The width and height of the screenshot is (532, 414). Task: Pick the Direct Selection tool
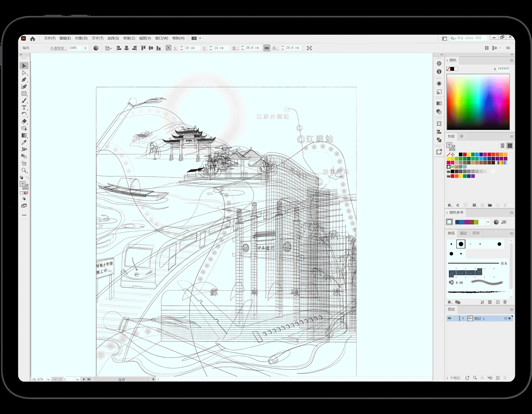tap(24, 73)
